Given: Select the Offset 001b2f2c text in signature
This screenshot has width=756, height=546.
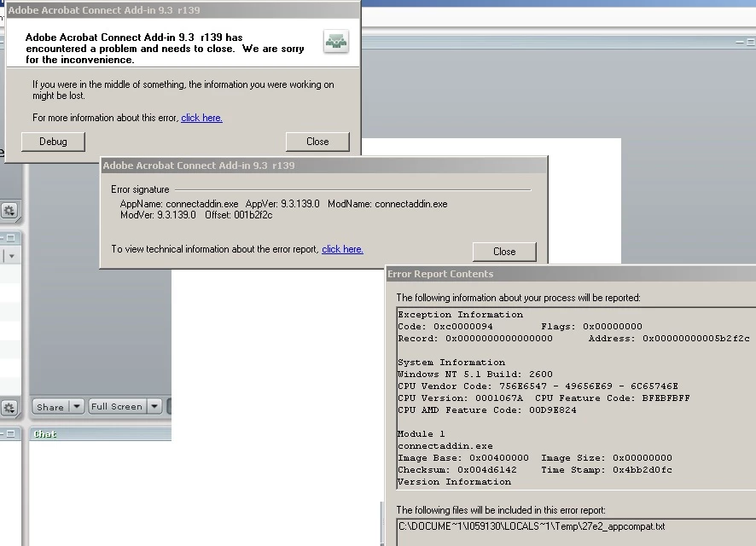Looking at the screenshot, I should coord(239,215).
